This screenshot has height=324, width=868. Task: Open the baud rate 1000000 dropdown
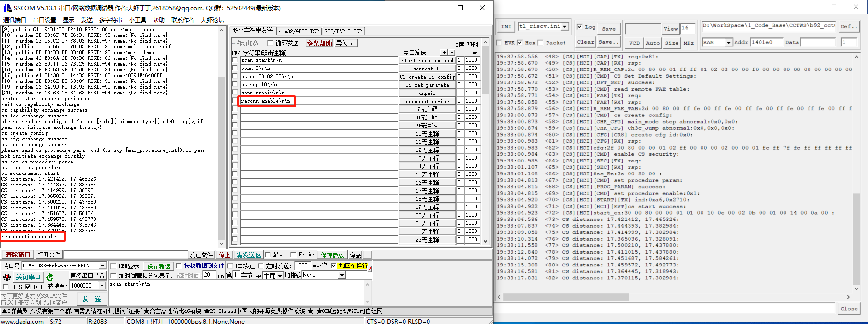pyautogui.click(x=102, y=286)
